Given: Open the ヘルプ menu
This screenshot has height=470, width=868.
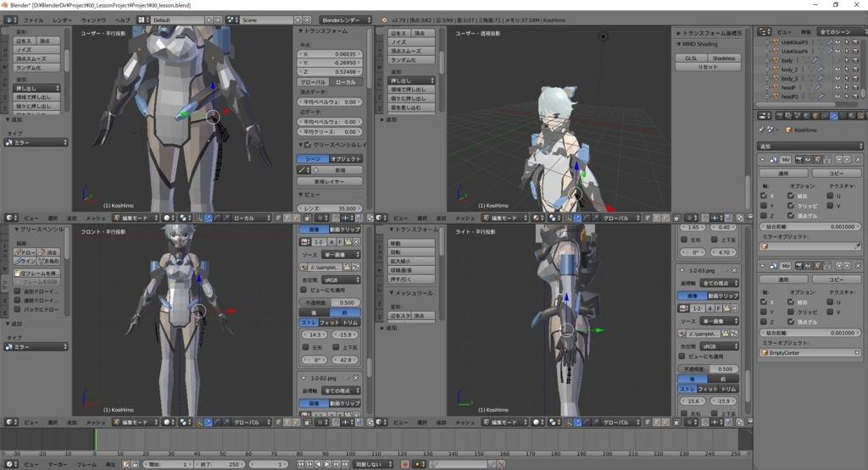Looking at the screenshot, I should (122, 20).
